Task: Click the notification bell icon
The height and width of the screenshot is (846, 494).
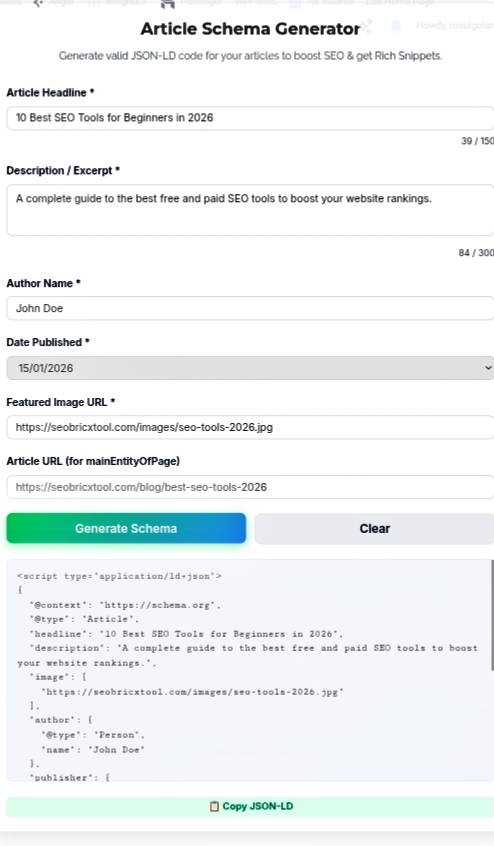Action: pyautogui.click(x=395, y=25)
